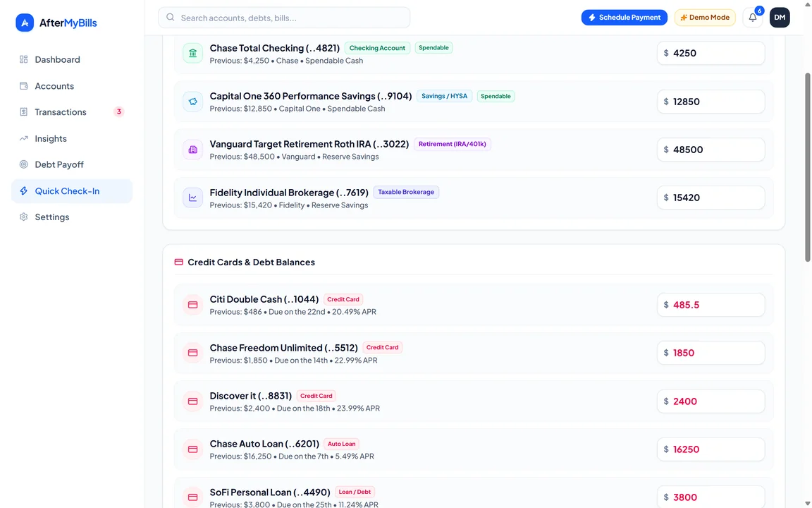Click the card icon beside Chase Freedom Unlimited

192,353
